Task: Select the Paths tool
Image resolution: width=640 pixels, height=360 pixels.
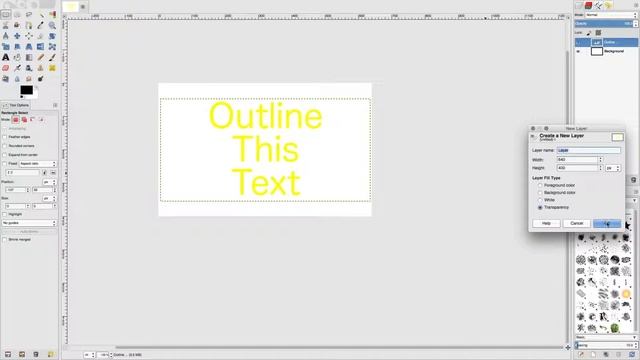Action: point(29,25)
